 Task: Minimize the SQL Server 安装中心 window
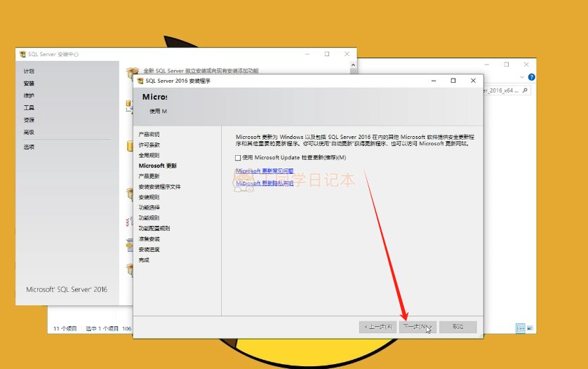307,54
